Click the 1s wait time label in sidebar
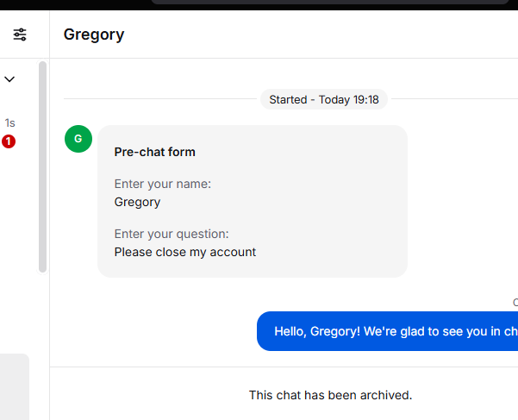Viewport: 518px width, 420px height. [x=9, y=123]
